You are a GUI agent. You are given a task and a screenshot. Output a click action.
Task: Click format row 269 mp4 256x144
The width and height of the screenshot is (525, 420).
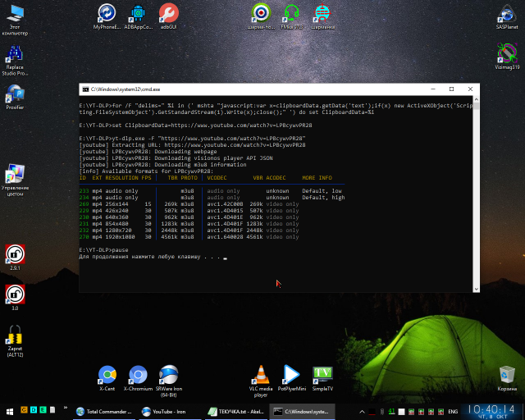coord(189,204)
